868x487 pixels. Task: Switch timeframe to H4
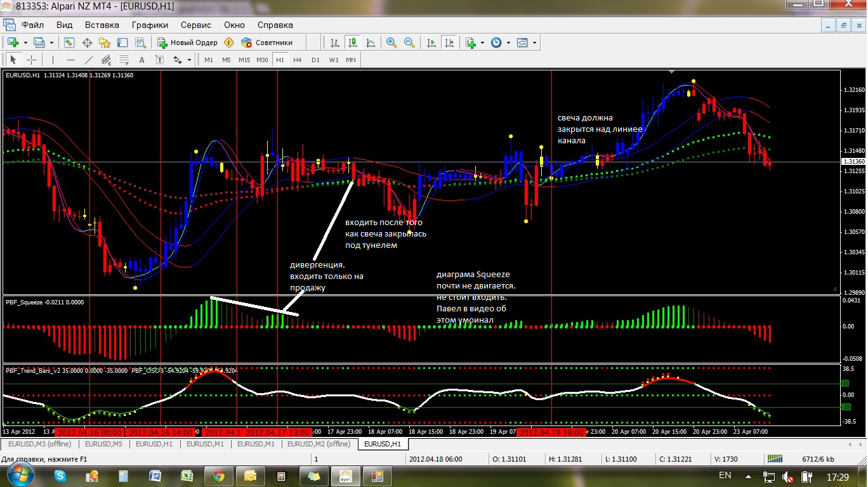298,60
